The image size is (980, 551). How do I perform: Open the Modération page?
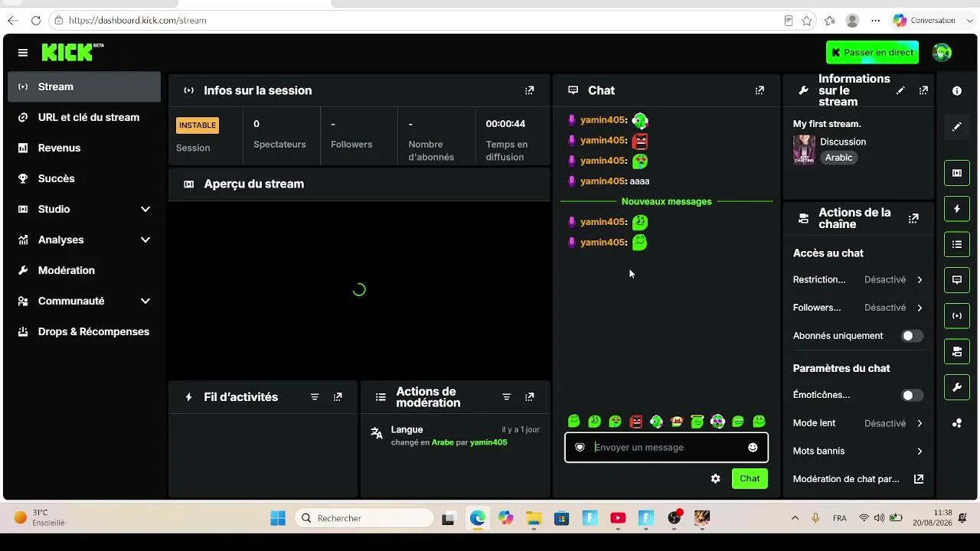click(x=84, y=271)
